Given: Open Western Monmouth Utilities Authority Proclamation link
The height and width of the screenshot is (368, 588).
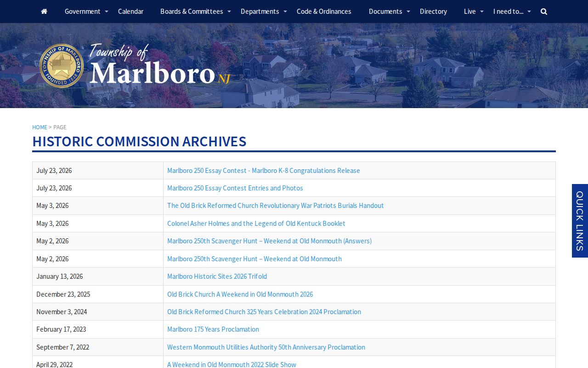Looking at the screenshot, I should pyautogui.click(x=266, y=347).
